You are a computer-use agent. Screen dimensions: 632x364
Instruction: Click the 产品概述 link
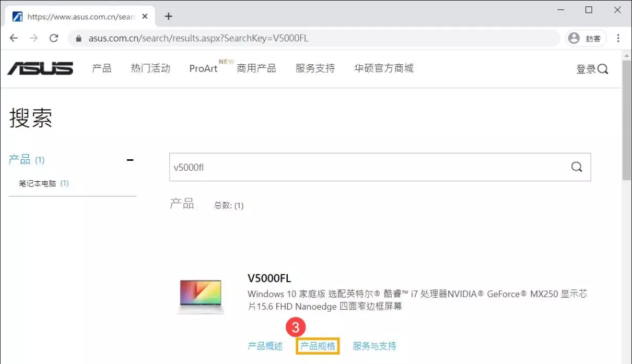click(265, 346)
